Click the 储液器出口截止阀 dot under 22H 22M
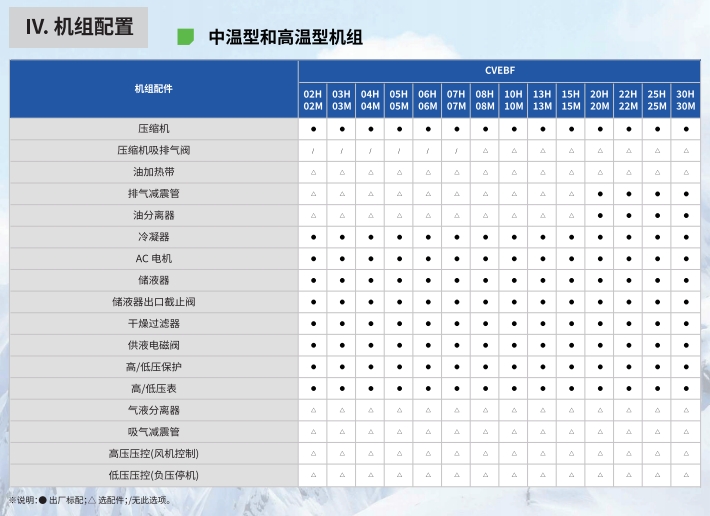 point(628,302)
